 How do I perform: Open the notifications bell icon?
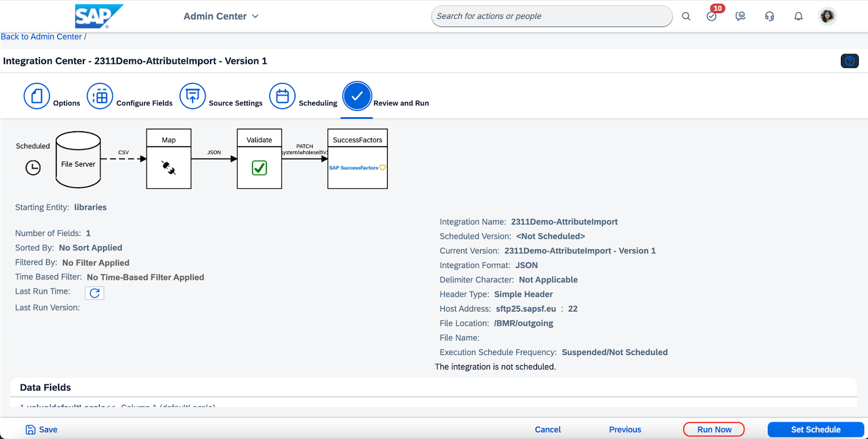click(x=799, y=16)
